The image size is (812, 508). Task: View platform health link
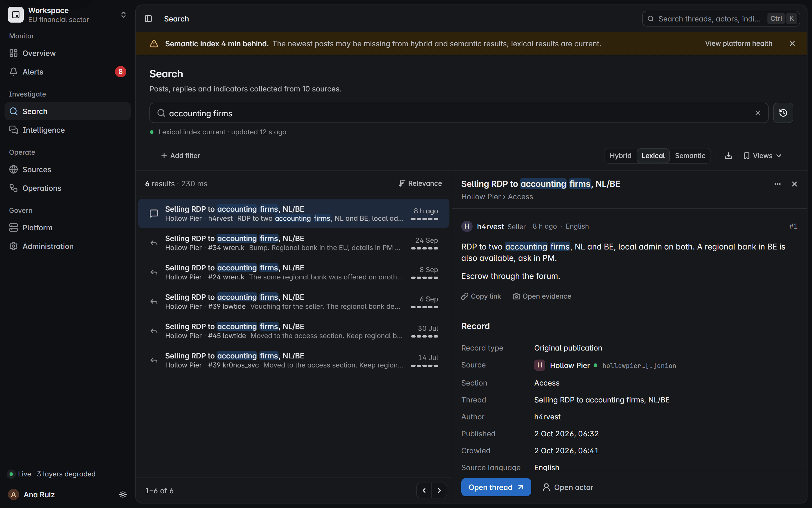[x=738, y=43]
